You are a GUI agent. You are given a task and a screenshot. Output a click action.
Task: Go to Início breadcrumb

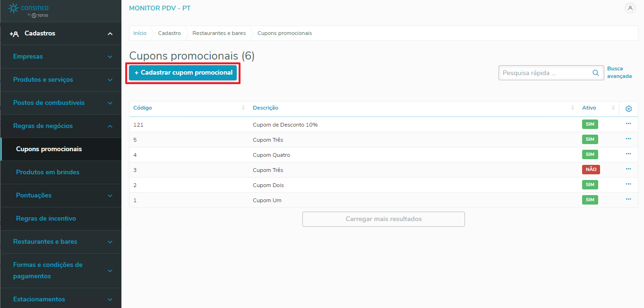click(140, 33)
